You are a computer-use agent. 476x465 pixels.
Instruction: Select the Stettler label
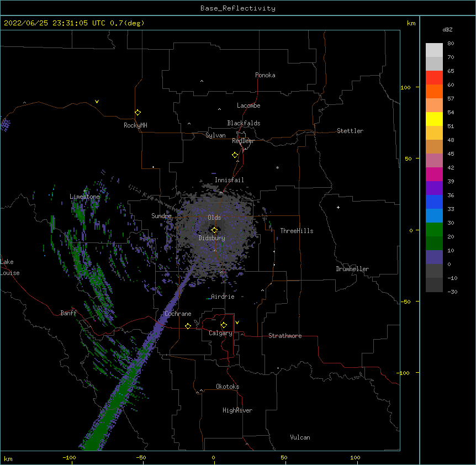click(x=350, y=131)
